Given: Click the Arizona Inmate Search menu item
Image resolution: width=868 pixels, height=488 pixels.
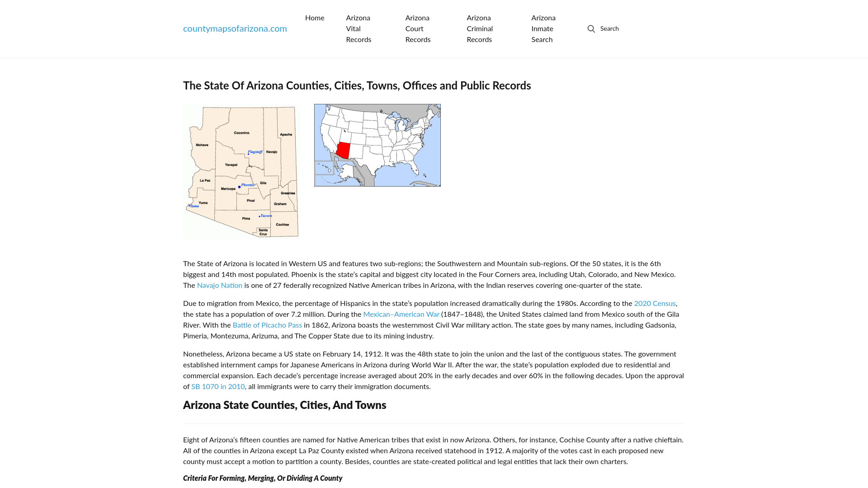Looking at the screenshot, I should click(543, 28).
